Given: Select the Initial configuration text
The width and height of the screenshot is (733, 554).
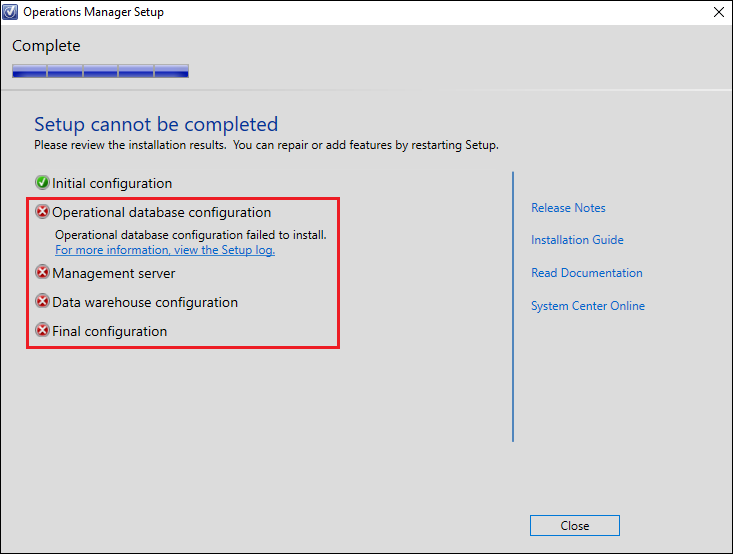Looking at the screenshot, I should [x=112, y=183].
